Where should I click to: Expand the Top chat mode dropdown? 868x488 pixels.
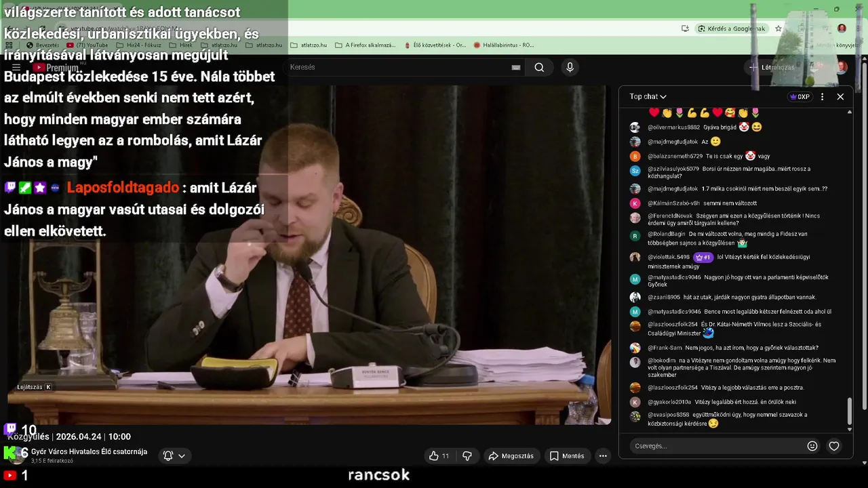648,97
